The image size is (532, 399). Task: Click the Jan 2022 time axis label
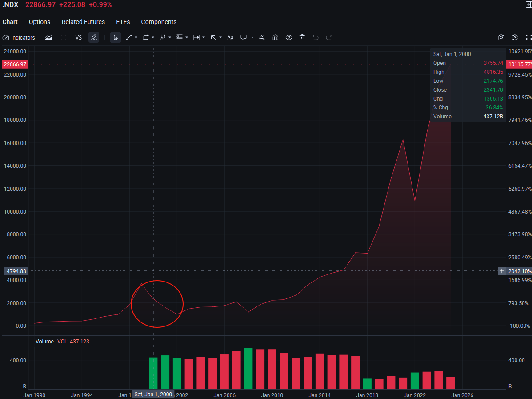[415, 395]
